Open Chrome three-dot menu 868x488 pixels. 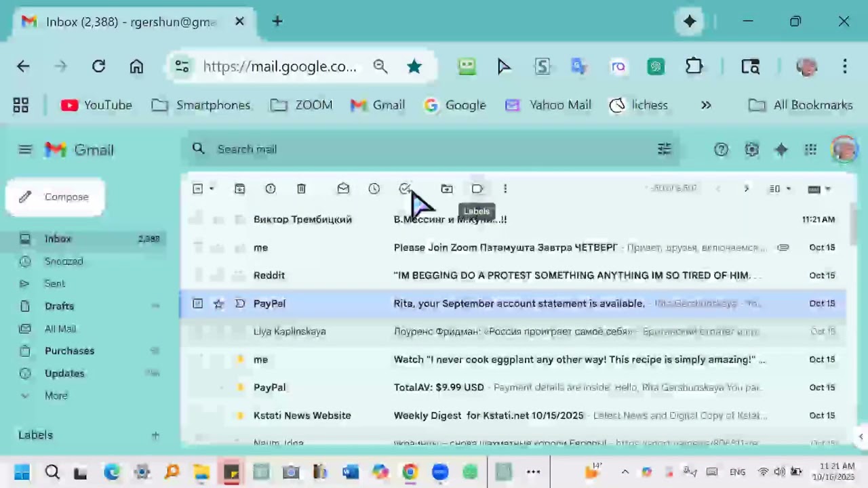(845, 66)
